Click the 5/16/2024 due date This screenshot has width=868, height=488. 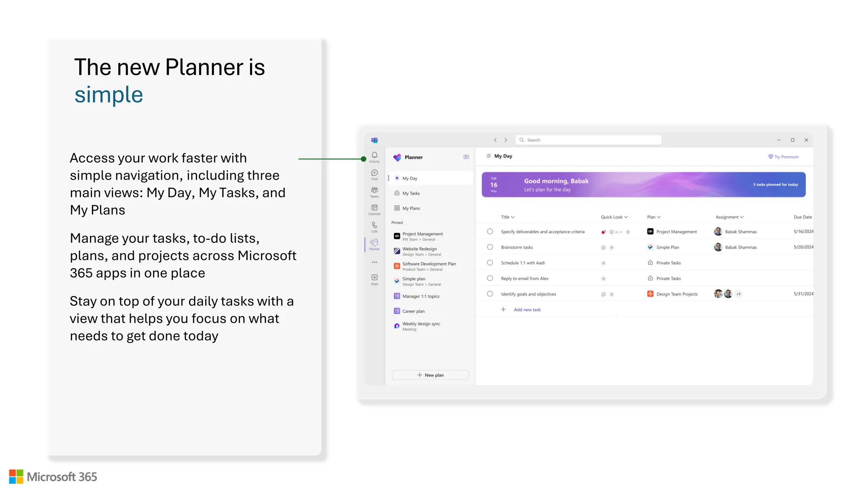click(803, 231)
